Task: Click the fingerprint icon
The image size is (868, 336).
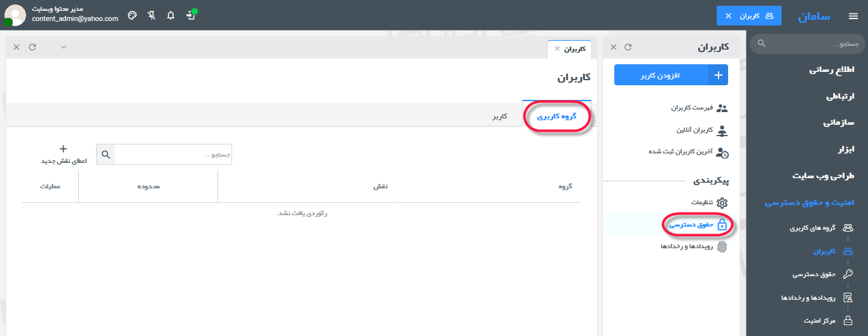Action: pyautogui.click(x=722, y=246)
